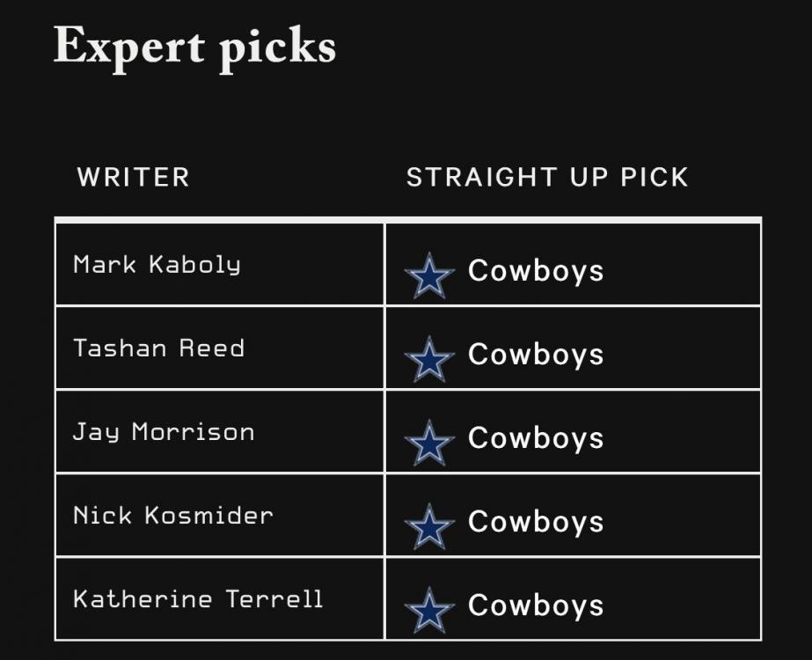812x660 pixels.
Task: Click the Cowboys star logo beside Mark Kaboly
Action: (429, 275)
